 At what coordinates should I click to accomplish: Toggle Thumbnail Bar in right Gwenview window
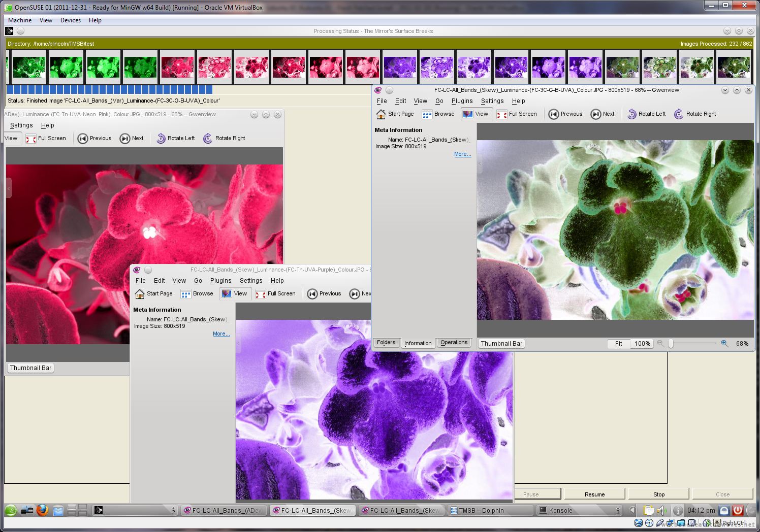pos(501,344)
